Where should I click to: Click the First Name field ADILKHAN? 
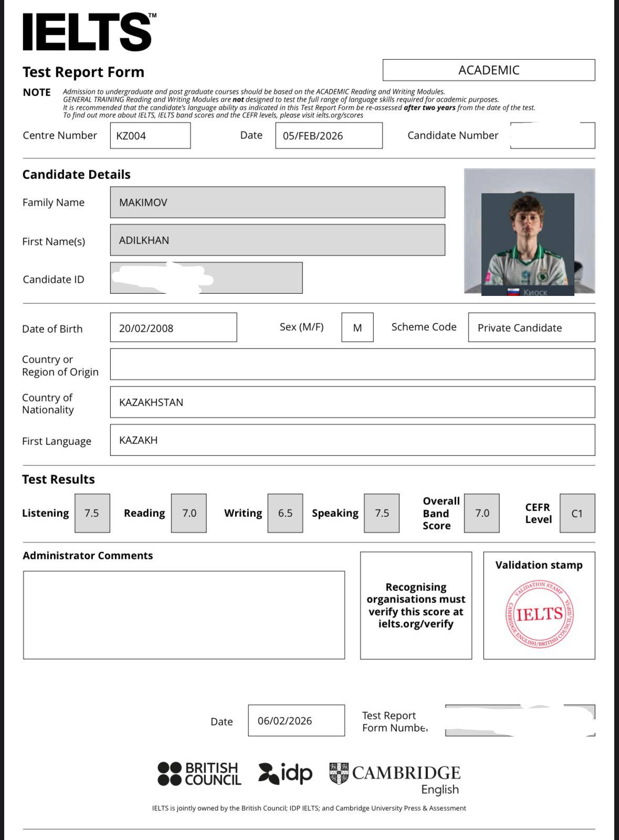pyautogui.click(x=278, y=240)
